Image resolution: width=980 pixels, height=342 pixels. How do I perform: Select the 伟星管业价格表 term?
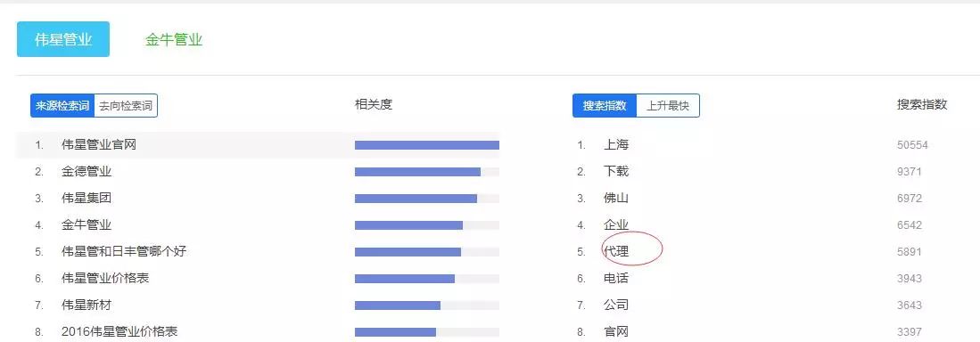pos(105,279)
